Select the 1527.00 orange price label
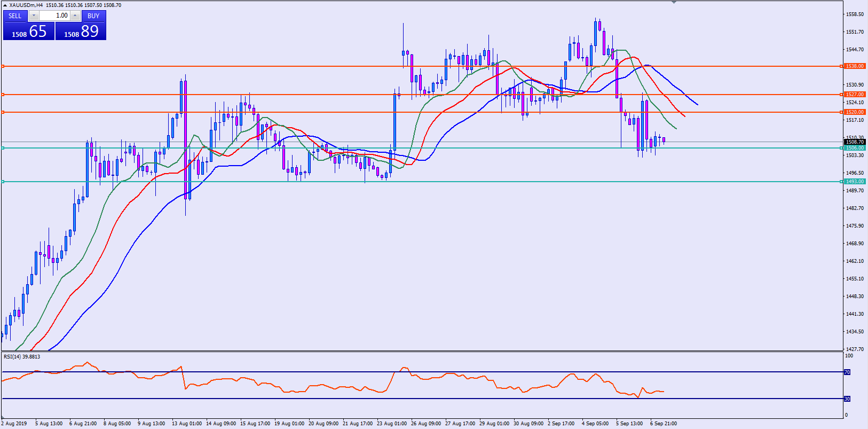 tap(854, 95)
